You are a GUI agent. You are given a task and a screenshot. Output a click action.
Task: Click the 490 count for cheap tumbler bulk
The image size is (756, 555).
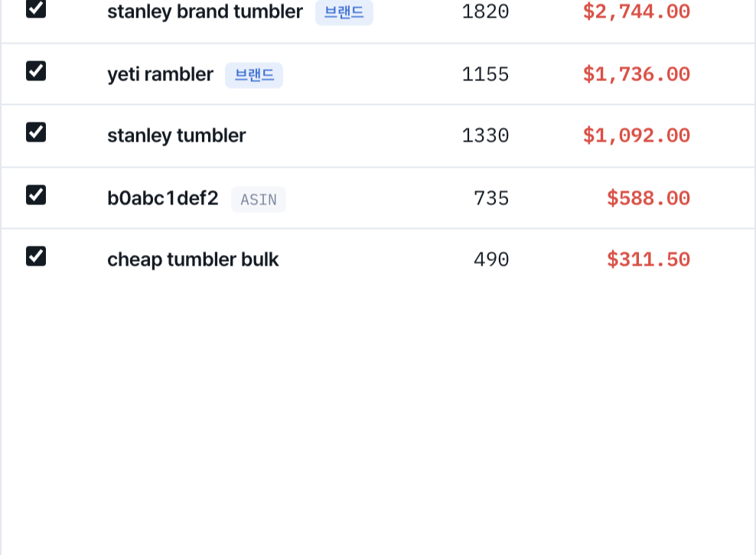click(x=491, y=260)
